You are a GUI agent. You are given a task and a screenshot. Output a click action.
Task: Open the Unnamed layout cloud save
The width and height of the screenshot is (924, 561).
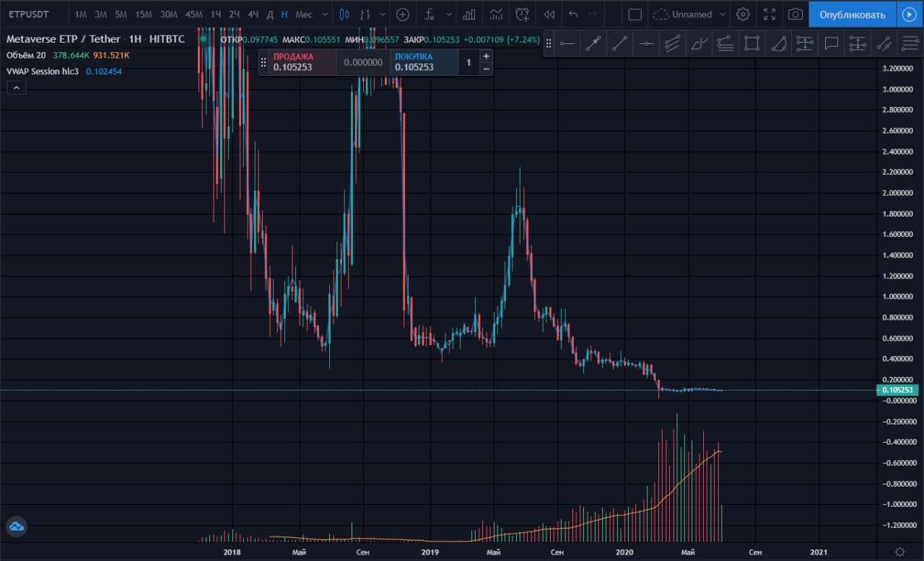coord(682,14)
